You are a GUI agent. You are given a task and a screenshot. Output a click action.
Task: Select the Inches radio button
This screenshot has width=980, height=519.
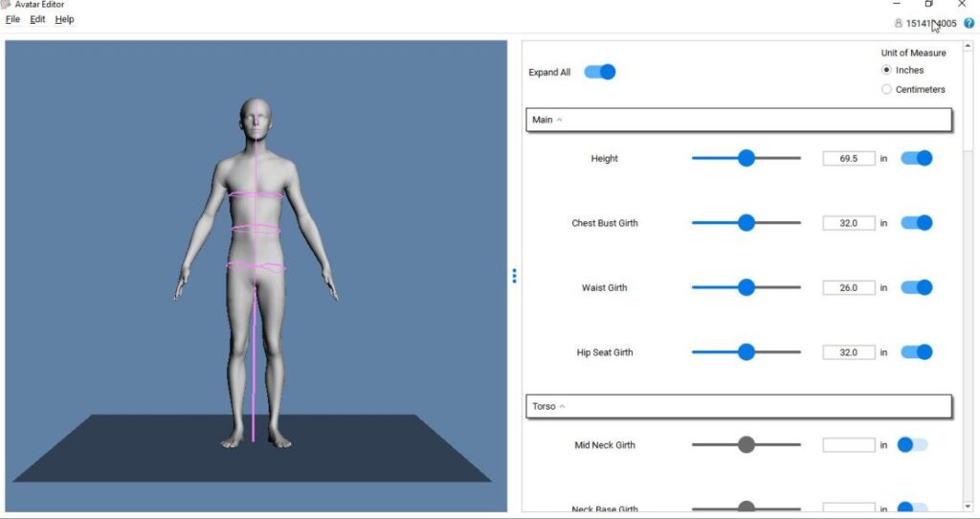click(886, 70)
